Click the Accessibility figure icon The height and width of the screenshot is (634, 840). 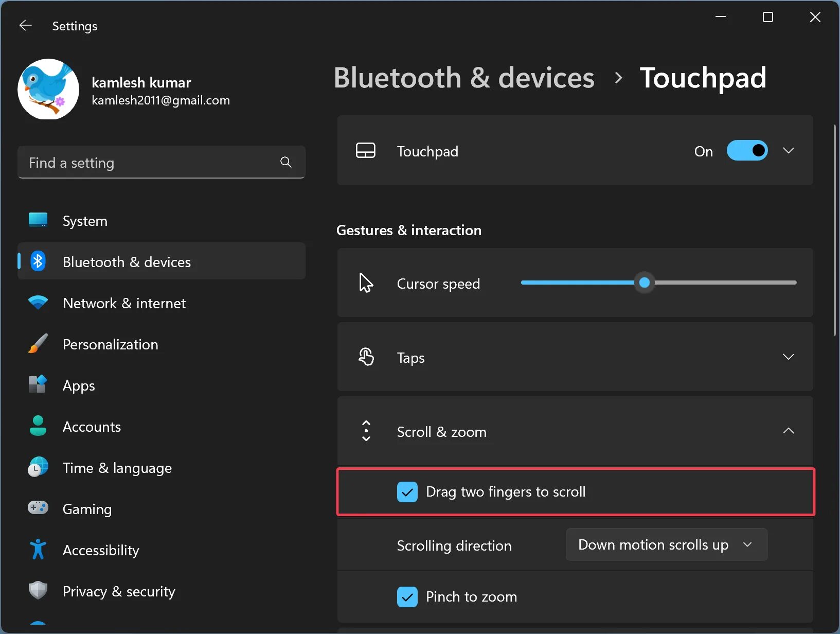[x=38, y=550]
